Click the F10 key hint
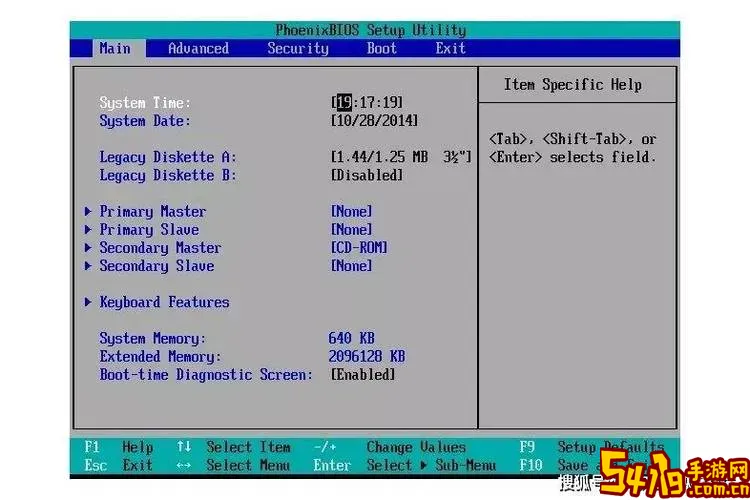This screenshot has height=500, width=750. click(531, 465)
